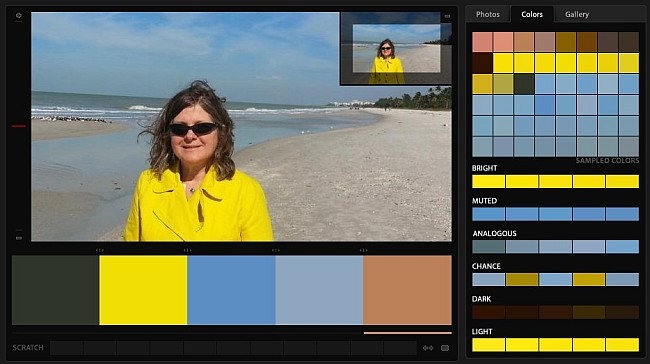Select the large dark green palette swatch
The height and width of the screenshot is (364, 650).
pyautogui.click(x=56, y=290)
